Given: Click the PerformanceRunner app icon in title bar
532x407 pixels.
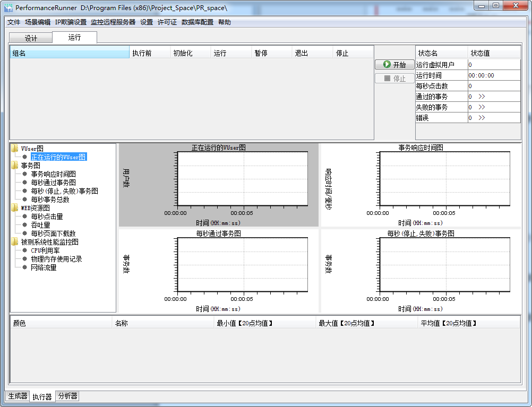Looking at the screenshot, I should (8, 7).
